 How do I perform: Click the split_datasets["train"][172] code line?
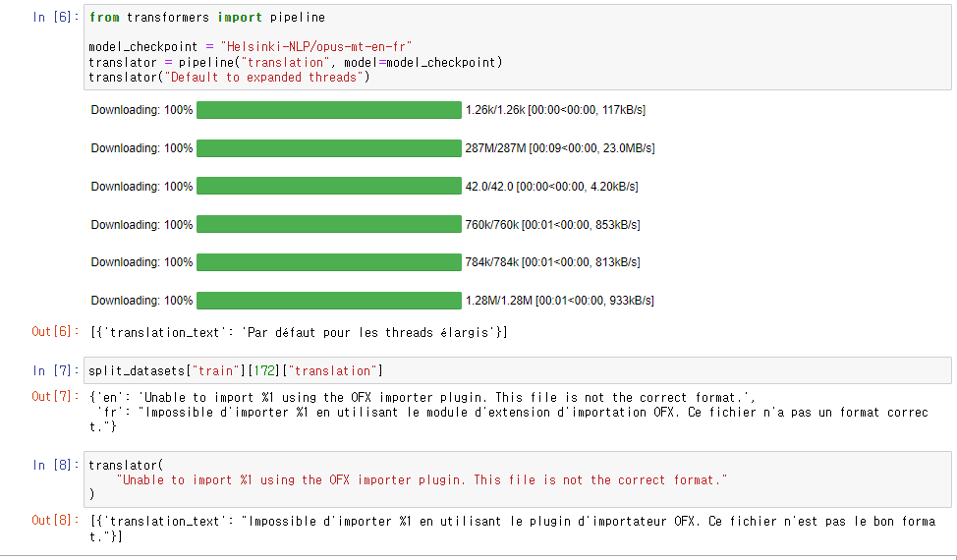click(x=236, y=371)
